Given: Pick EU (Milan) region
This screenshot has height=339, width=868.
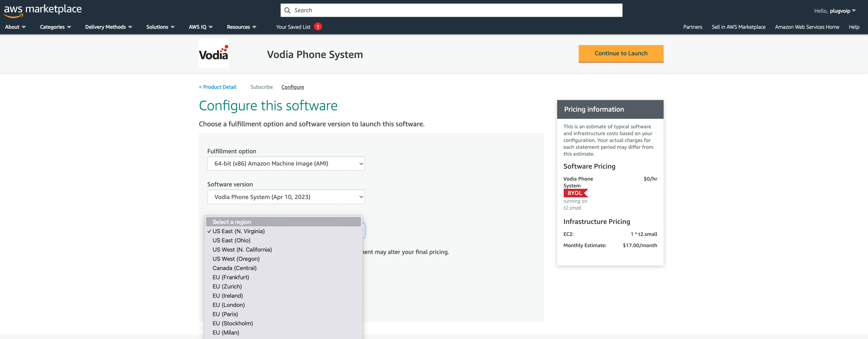Looking at the screenshot, I should 283,333.
